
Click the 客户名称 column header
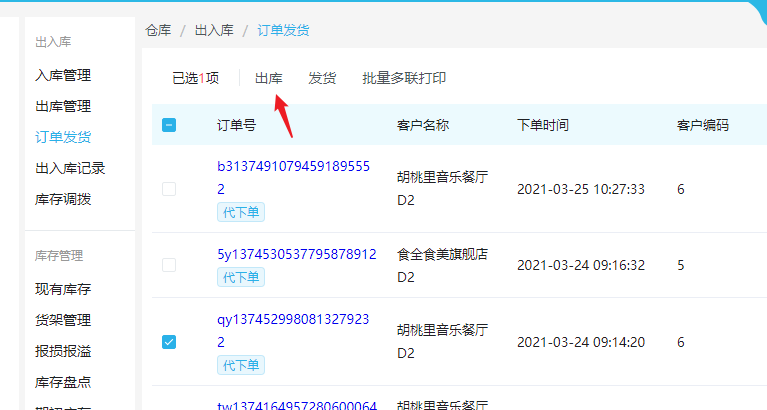(423, 125)
